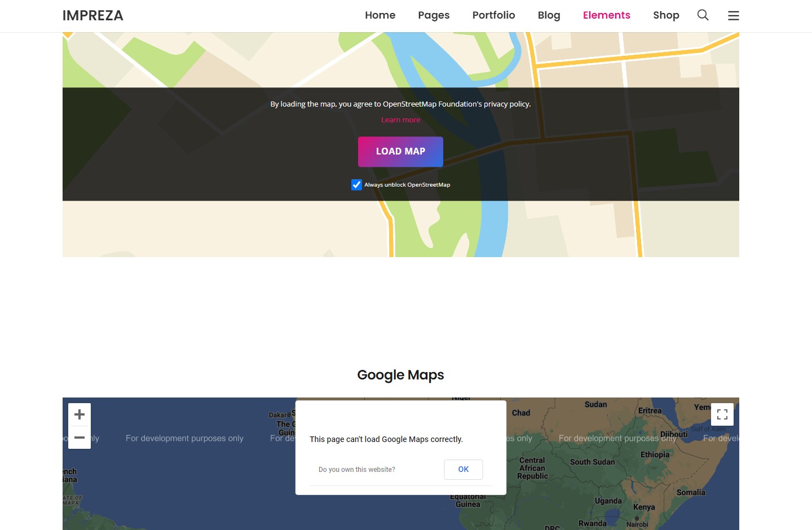Go to the Shop page
Image resolution: width=812 pixels, height=530 pixels.
[666, 15]
